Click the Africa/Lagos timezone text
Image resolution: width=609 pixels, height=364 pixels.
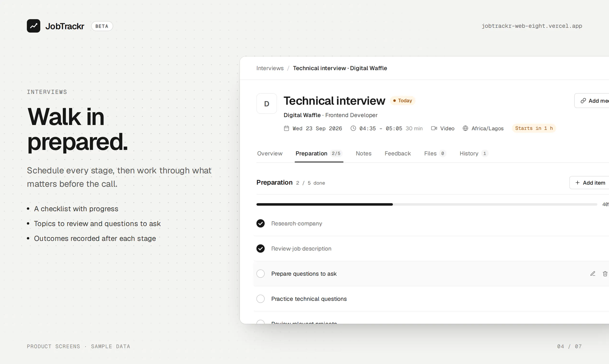[x=487, y=128]
